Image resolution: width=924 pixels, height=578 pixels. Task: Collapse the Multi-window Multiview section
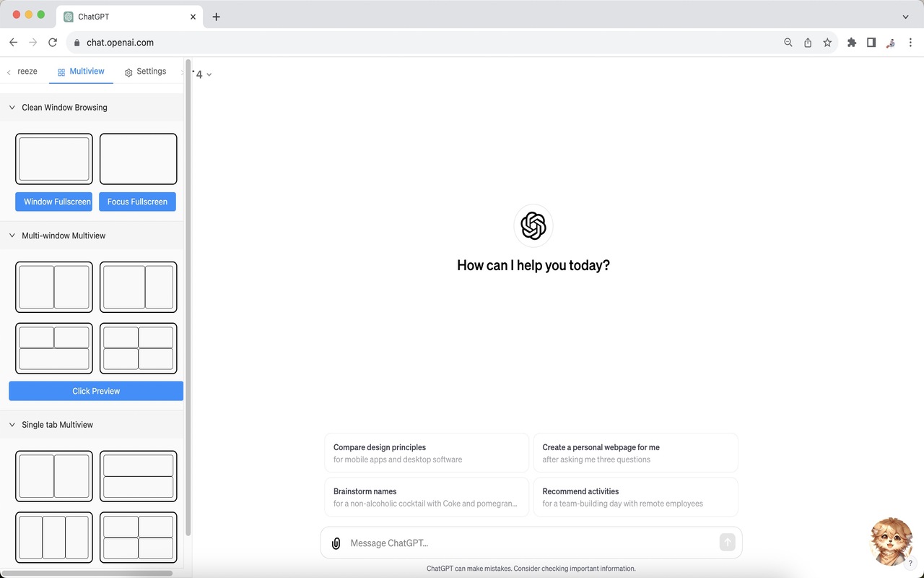click(12, 235)
